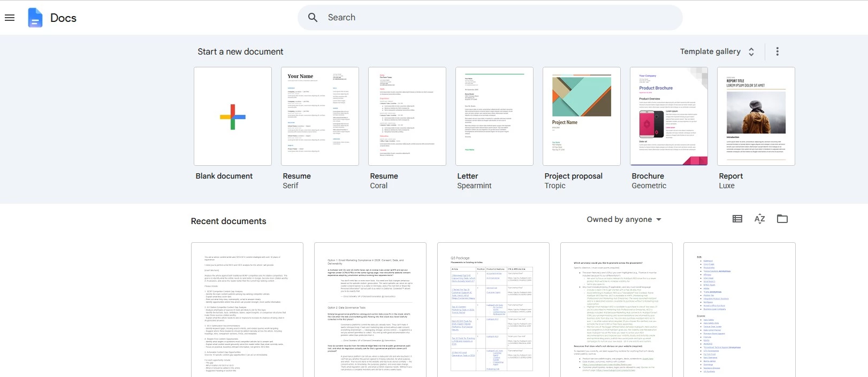The height and width of the screenshot is (377, 868).
Task: Click the Recent documents heading
Action: pyautogui.click(x=229, y=221)
